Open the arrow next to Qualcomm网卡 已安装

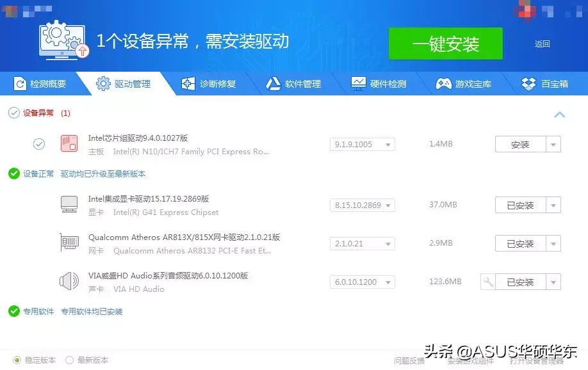pos(553,244)
